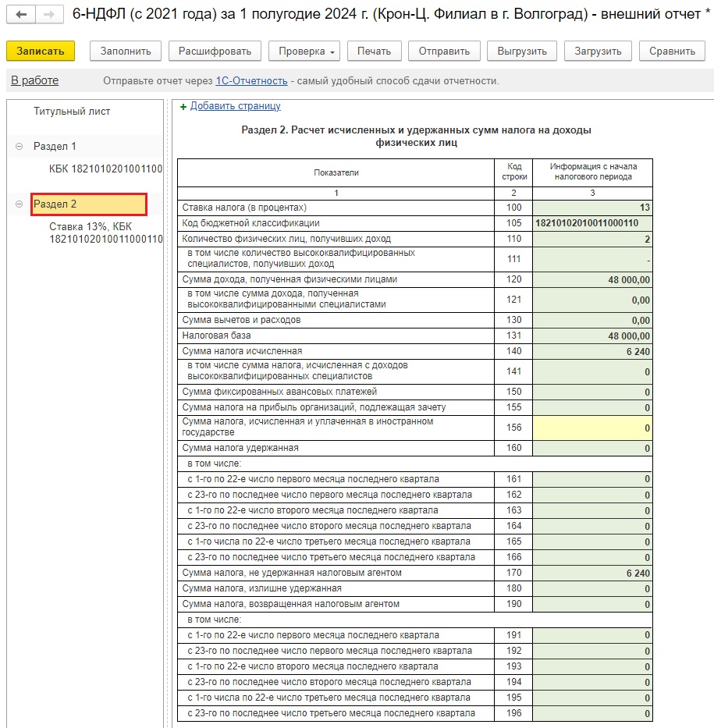
Task: Click the line 150 advance payments field
Action: 592,392
